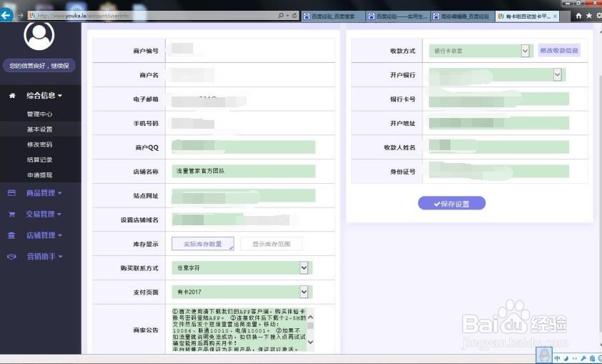602x364 pixels.
Task: Select 显示库存范围 stock display option
Action: tap(272, 244)
